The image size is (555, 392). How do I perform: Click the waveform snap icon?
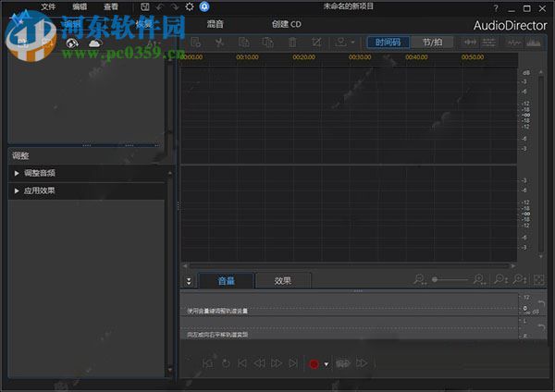(x=470, y=43)
